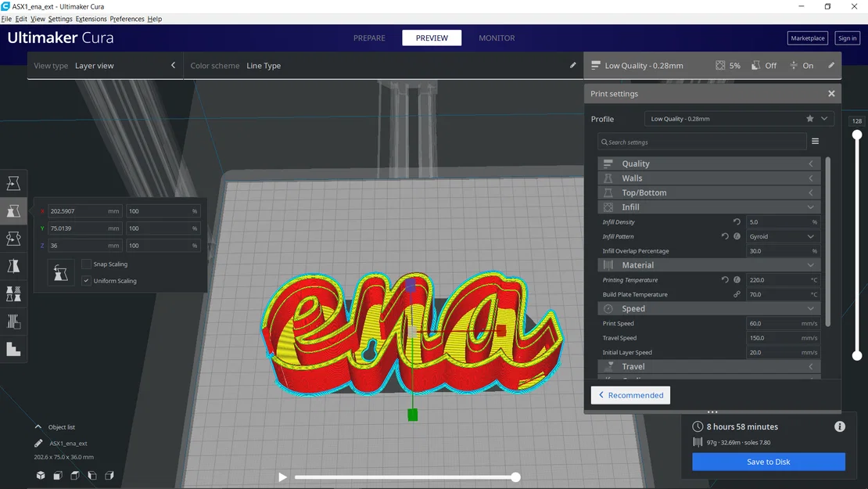The image size is (868, 489).
Task: Click the pencil icon in print settings bar
Action: click(x=831, y=66)
